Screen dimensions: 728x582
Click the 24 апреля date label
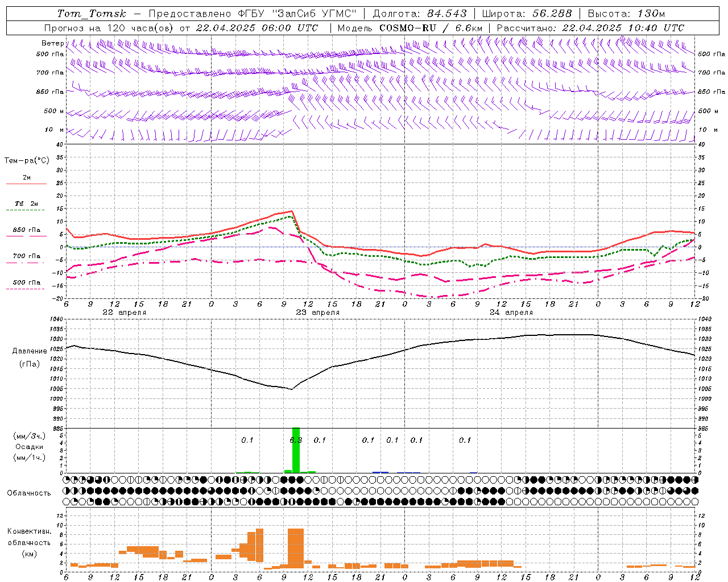511,313
